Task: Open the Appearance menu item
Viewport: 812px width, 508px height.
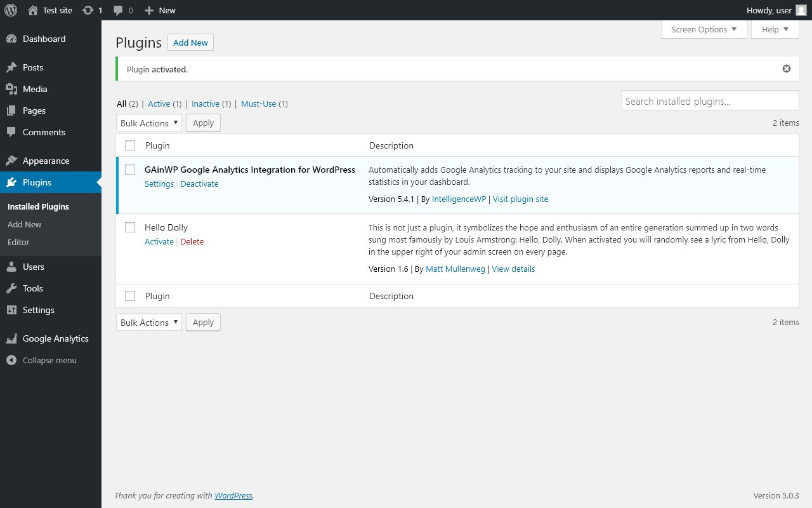Action: click(51, 161)
